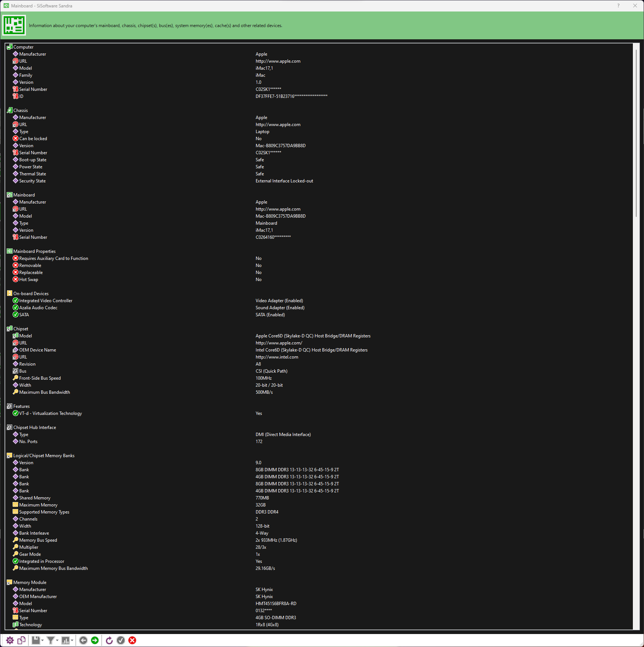Screen dimensions: 644x647
Task: Select the Memory Module section header
Action: click(30, 582)
